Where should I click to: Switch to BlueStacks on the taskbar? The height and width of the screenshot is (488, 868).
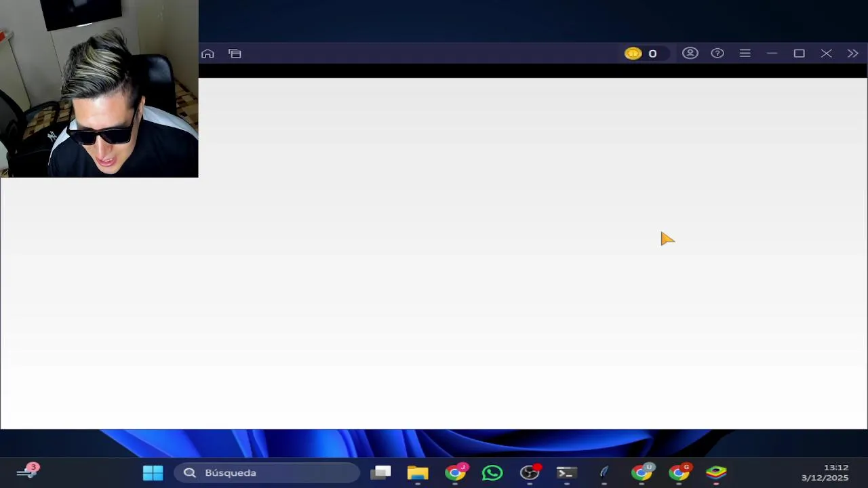716,472
